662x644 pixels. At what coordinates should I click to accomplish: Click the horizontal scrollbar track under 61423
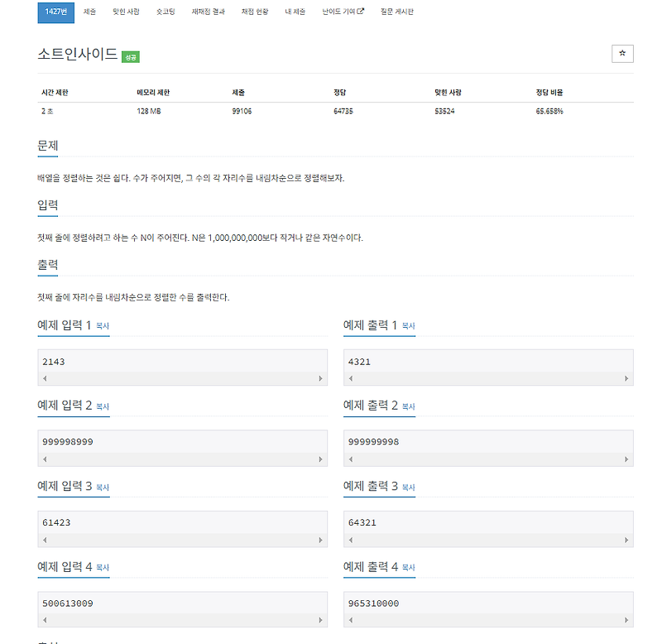click(x=182, y=540)
